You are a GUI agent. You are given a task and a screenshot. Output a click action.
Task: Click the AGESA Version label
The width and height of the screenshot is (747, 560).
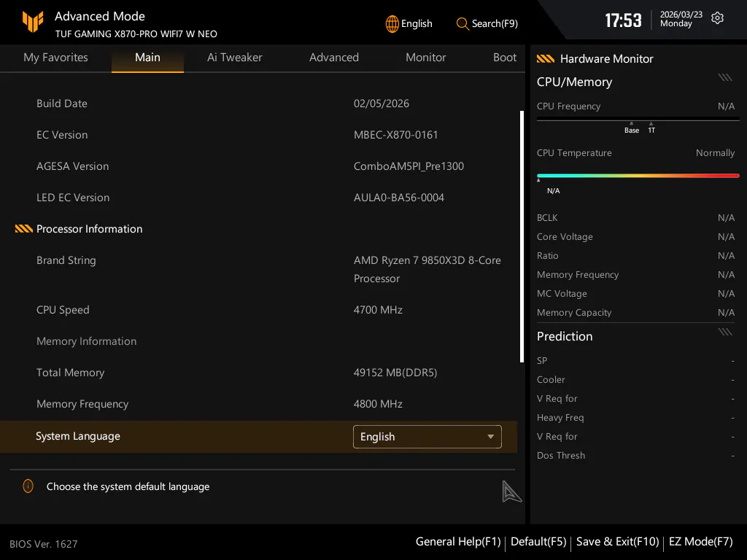pyautogui.click(x=72, y=167)
